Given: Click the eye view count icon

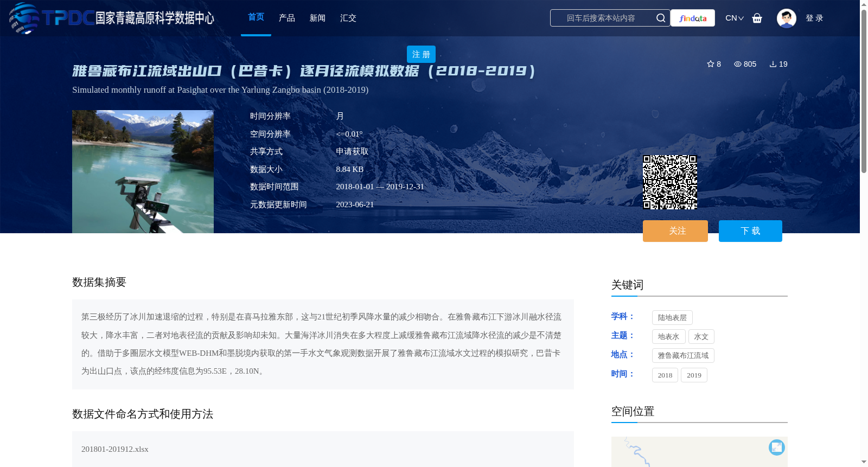Looking at the screenshot, I should click(x=738, y=64).
